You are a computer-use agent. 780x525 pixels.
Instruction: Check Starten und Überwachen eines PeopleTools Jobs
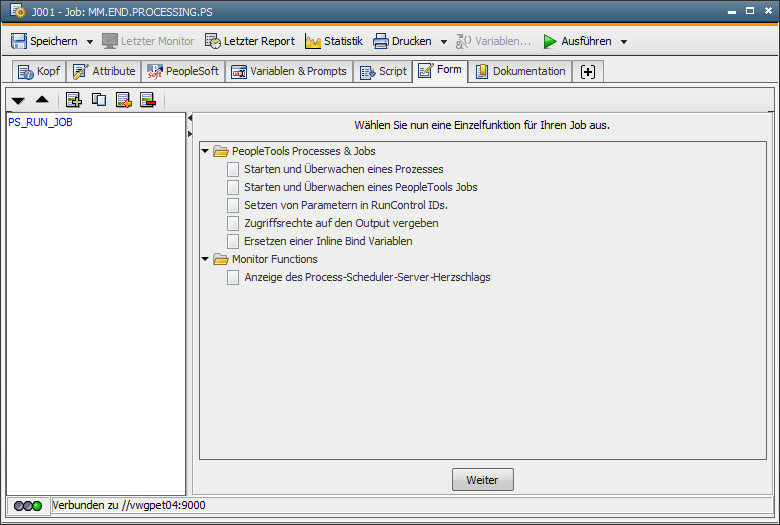(233, 187)
